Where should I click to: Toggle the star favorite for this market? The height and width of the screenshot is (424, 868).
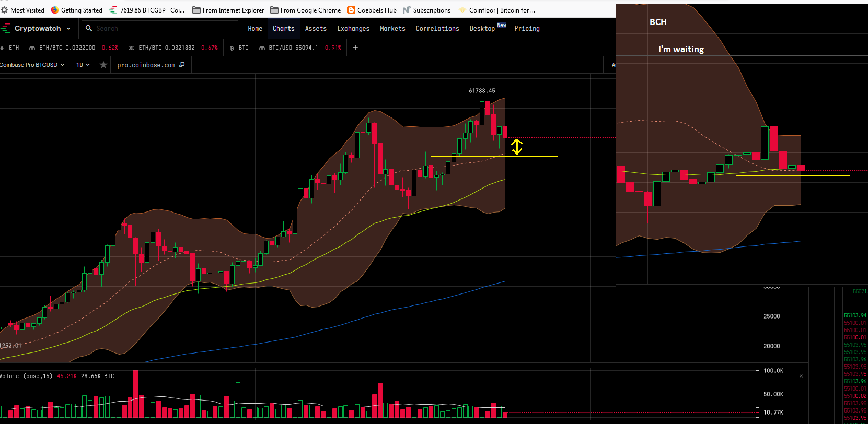(103, 65)
